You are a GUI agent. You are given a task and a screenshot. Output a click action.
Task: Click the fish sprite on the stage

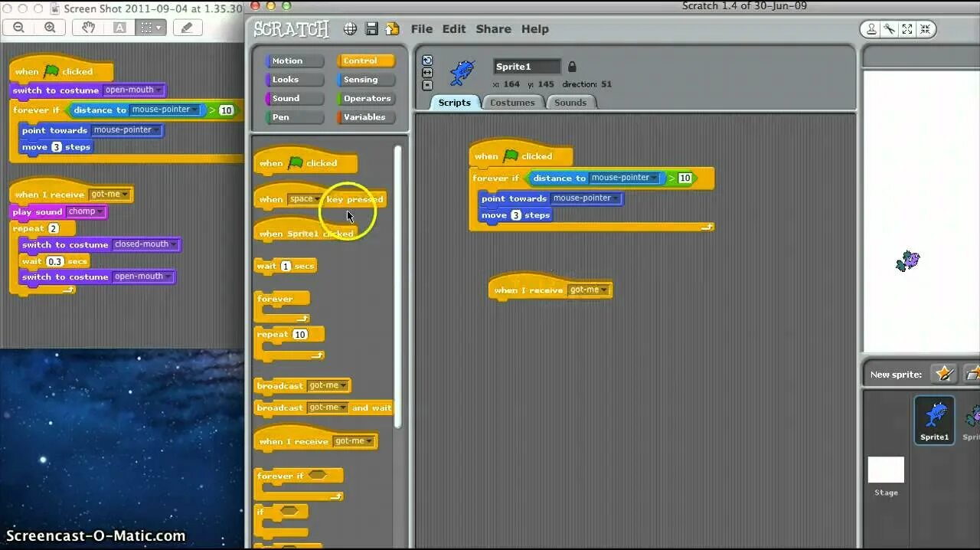tap(908, 261)
